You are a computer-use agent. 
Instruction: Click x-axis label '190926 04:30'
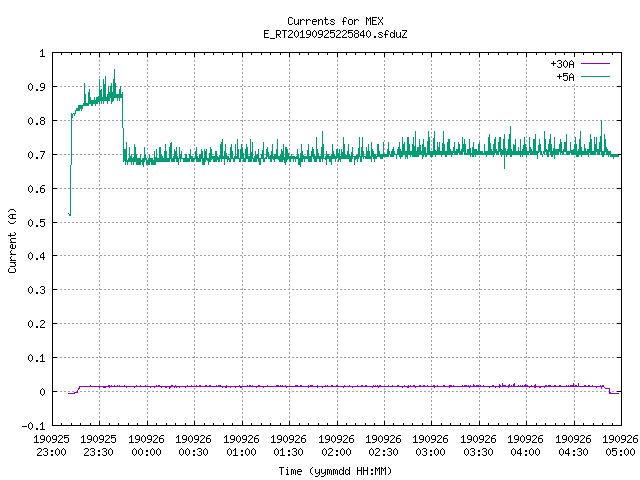click(573, 446)
